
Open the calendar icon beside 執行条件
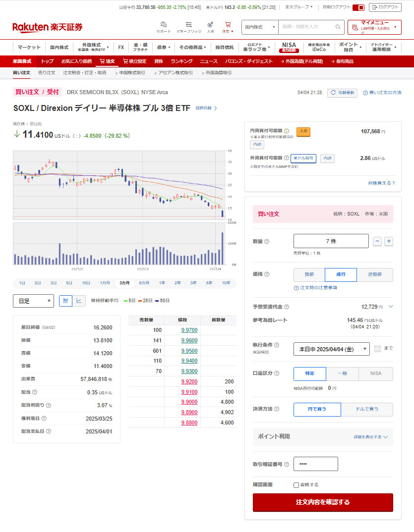pyautogui.click(x=377, y=349)
